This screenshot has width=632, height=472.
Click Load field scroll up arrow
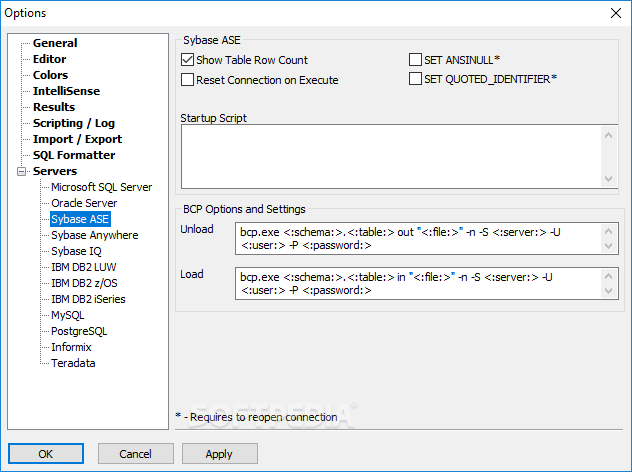tap(609, 276)
